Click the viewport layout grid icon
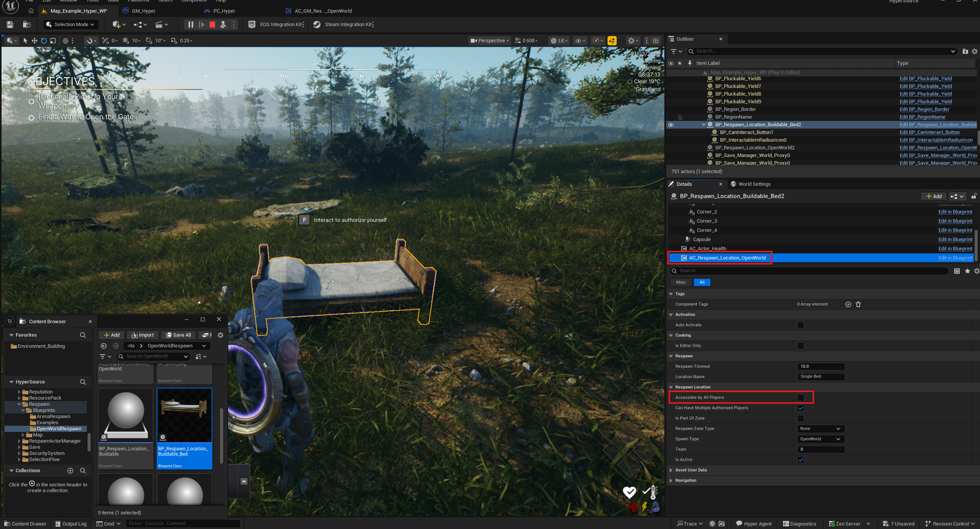The width and height of the screenshot is (980, 529). pos(656,41)
